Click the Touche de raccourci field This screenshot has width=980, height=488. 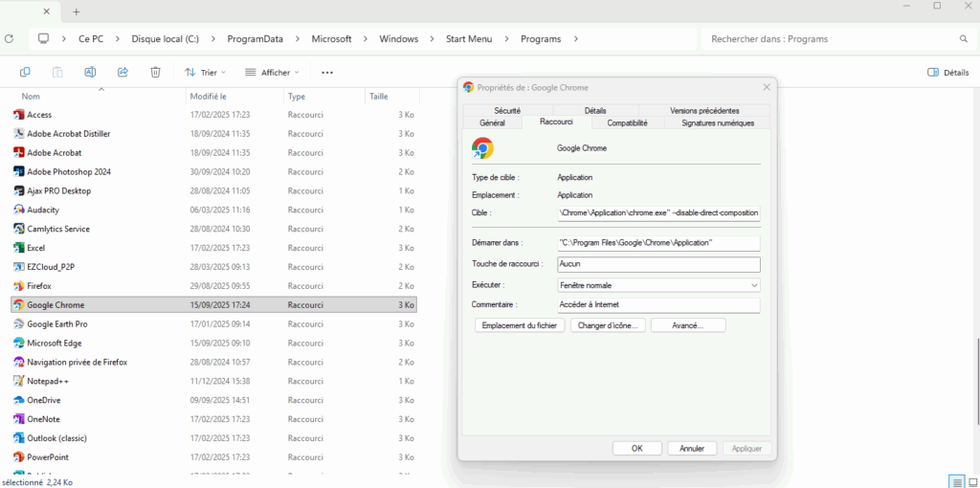click(x=658, y=264)
